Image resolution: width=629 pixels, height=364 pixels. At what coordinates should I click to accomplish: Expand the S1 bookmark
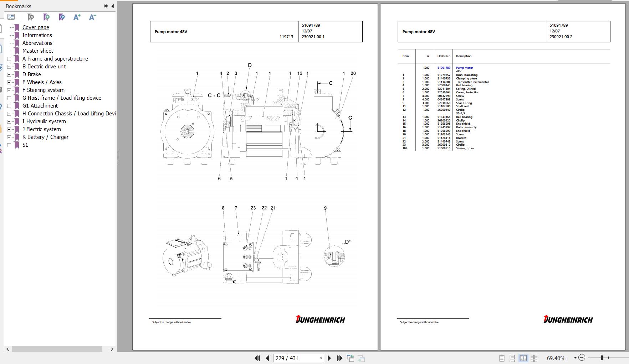pyautogui.click(x=9, y=145)
